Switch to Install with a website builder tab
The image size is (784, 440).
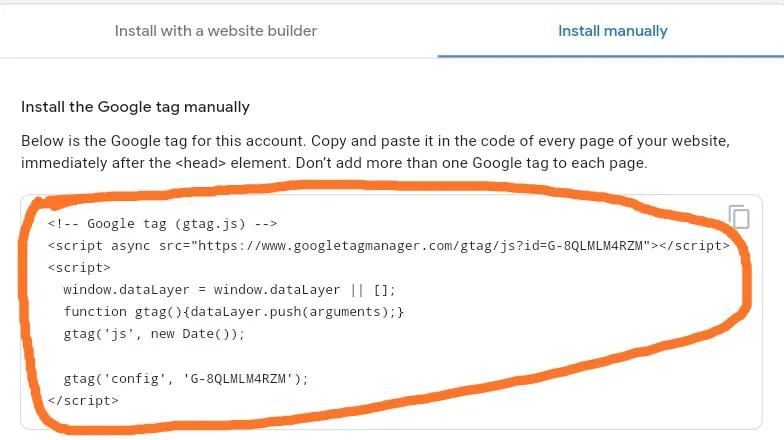point(216,31)
